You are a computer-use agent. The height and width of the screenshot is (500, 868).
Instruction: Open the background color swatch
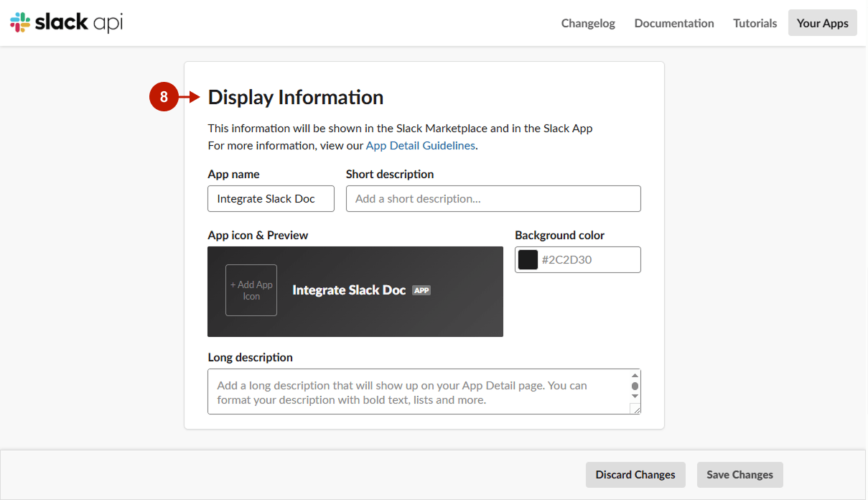click(528, 259)
